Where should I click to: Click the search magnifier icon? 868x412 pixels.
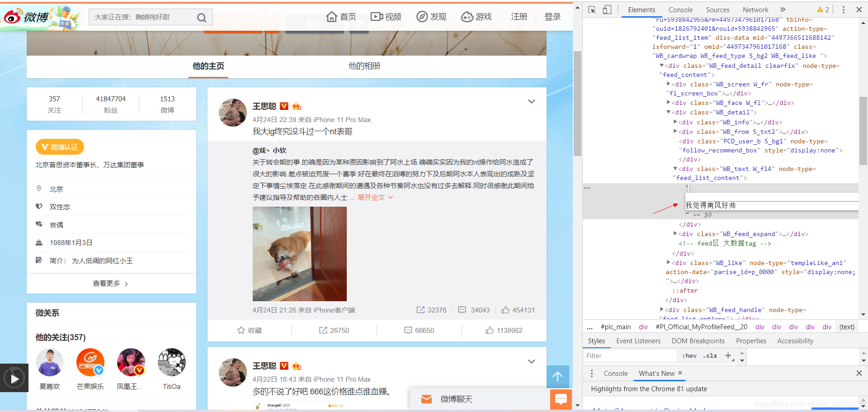click(202, 18)
